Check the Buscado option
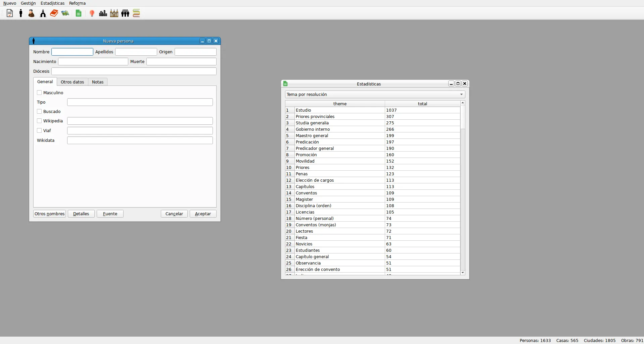Screen dimensions: 644x344 39,111
